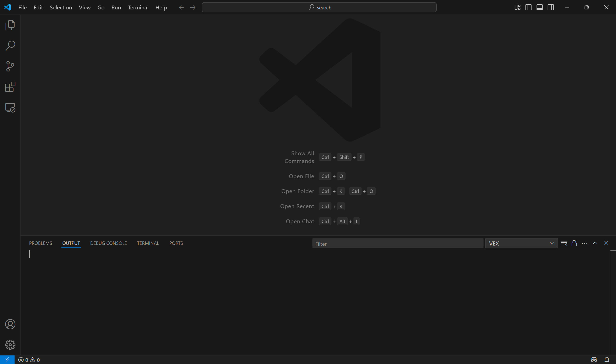
Task: Toggle the bottom panel visibility
Action: pyautogui.click(x=539, y=7)
